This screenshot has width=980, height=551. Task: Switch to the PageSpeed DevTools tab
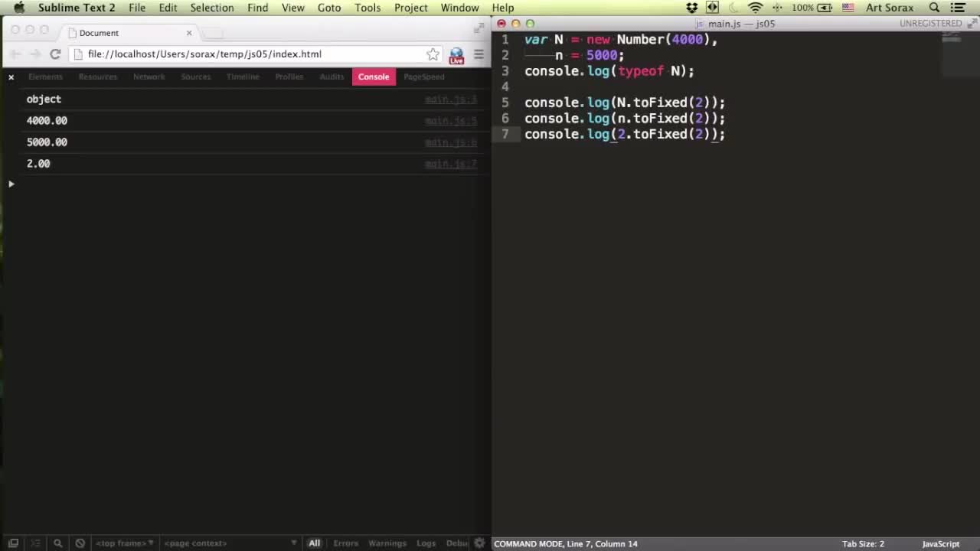(x=424, y=77)
